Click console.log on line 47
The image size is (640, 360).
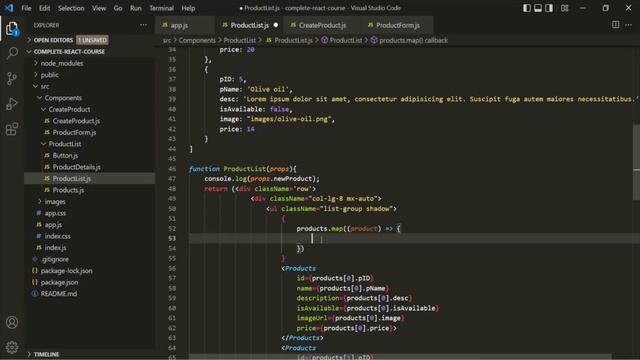(225, 179)
